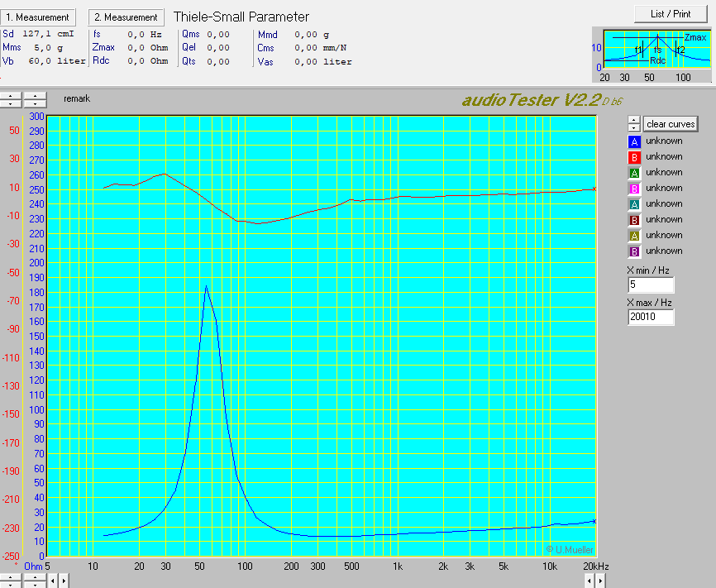
Task: Click the X min / Hz input field
Action: pyautogui.click(x=651, y=284)
